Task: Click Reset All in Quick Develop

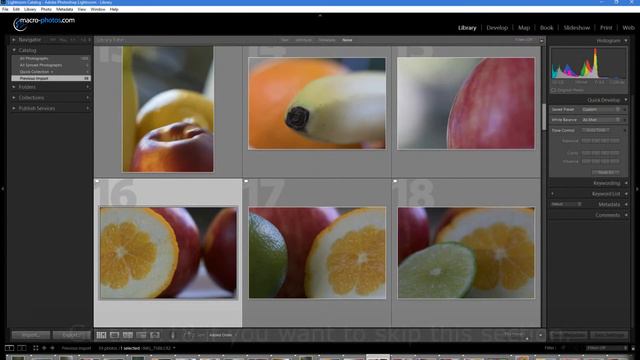Action: pyautogui.click(x=606, y=172)
